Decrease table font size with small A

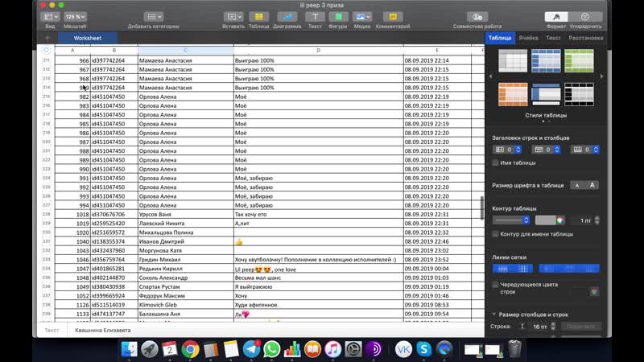click(577, 186)
